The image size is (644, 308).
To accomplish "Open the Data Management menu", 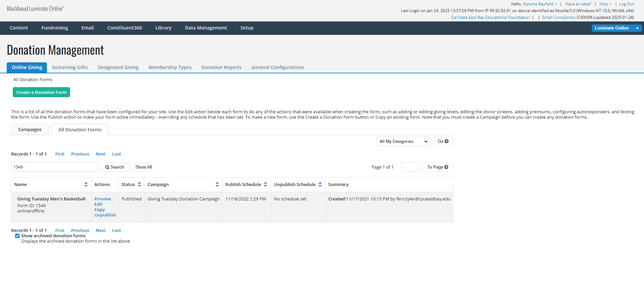I will click(x=206, y=28).
